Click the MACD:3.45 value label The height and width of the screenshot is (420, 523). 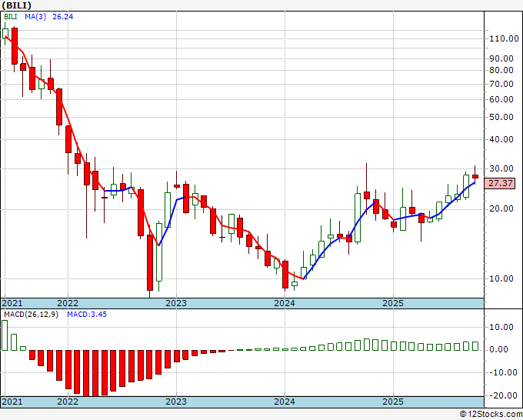pyautogui.click(x=87, y=315)
